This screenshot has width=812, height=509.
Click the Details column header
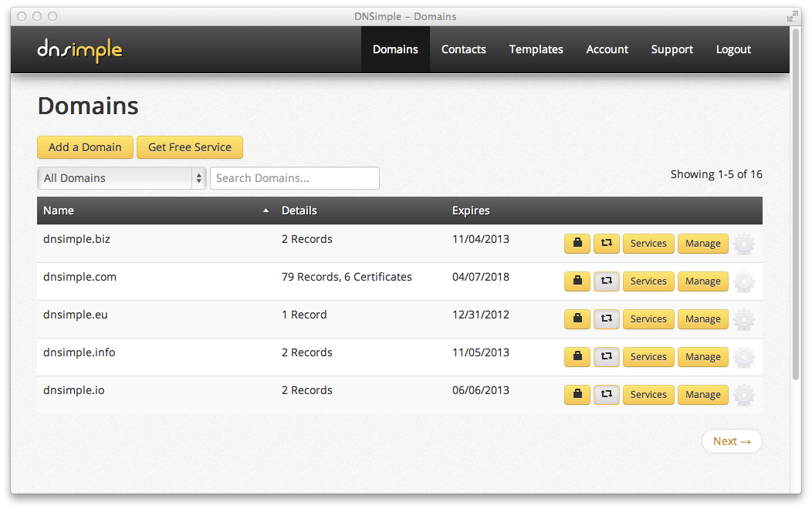click(x=299, y=211)
